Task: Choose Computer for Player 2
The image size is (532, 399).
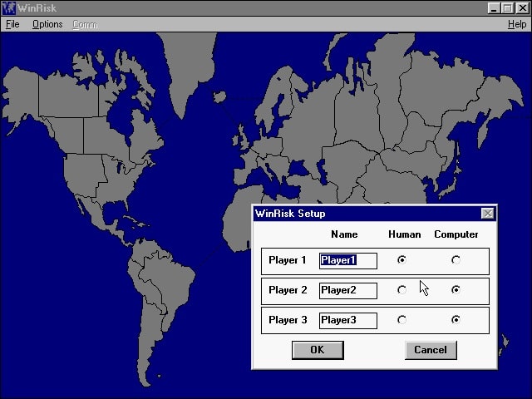Action: coord(456,290)
